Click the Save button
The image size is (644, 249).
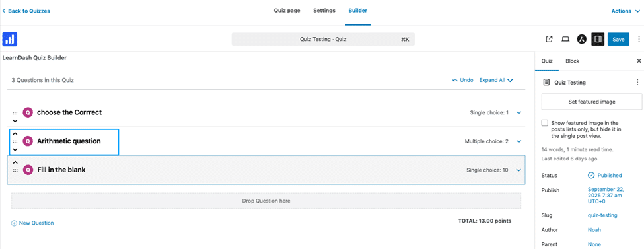tap(618, 40)
